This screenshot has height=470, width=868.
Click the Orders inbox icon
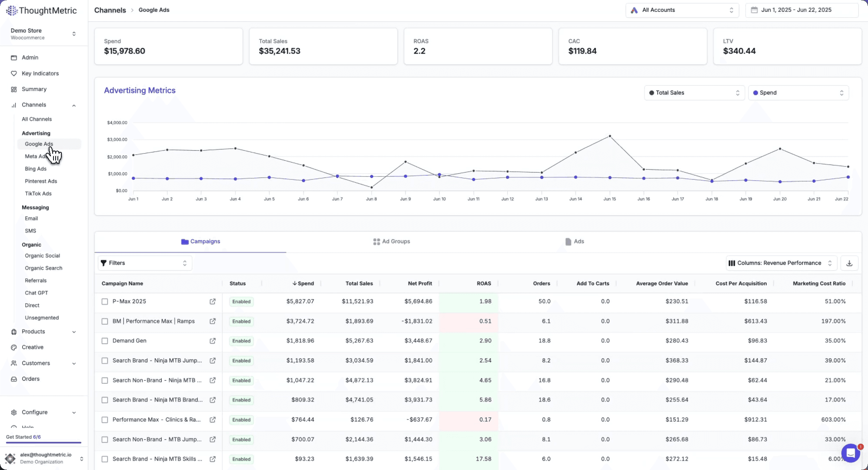tap(14, 379)
